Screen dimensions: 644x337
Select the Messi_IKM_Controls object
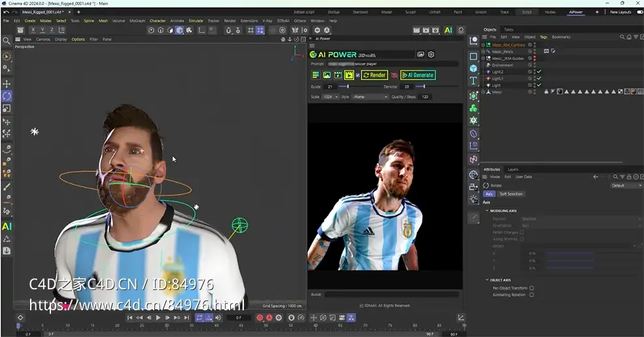509,45
